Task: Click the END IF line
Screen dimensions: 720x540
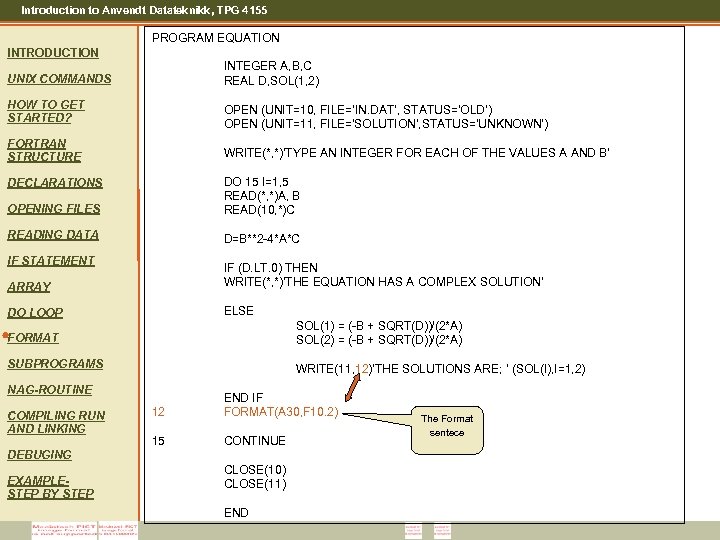Action: click(244, 398)
